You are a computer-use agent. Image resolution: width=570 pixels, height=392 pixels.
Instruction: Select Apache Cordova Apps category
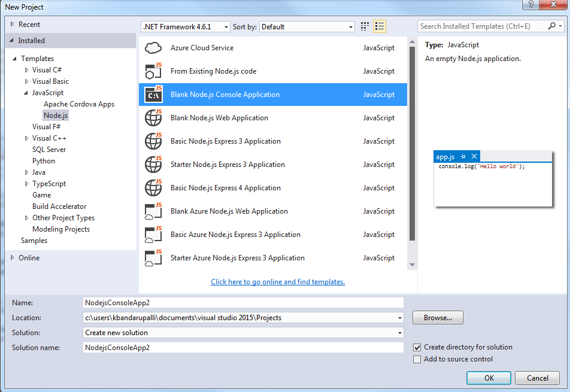79,104
